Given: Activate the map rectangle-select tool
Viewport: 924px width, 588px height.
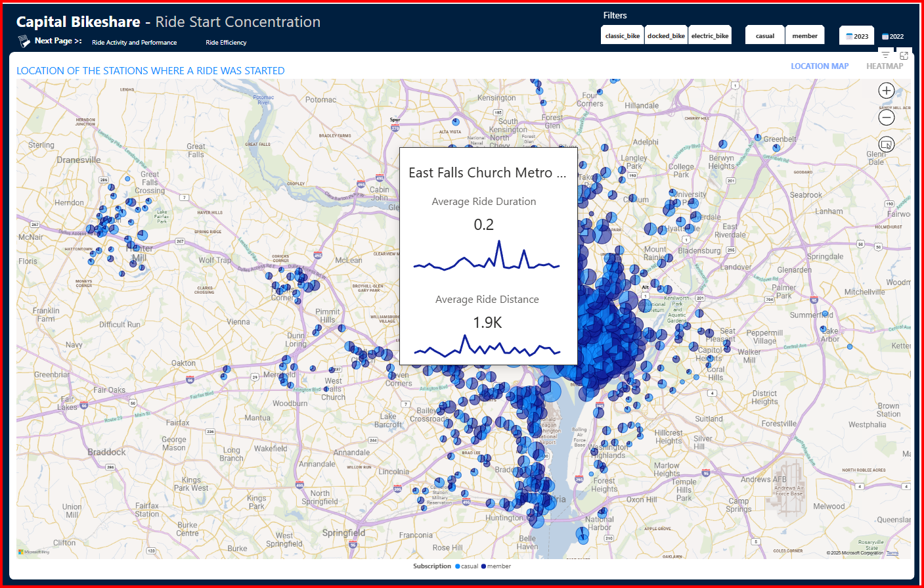Looking at the screenshot, I should 886,145.
